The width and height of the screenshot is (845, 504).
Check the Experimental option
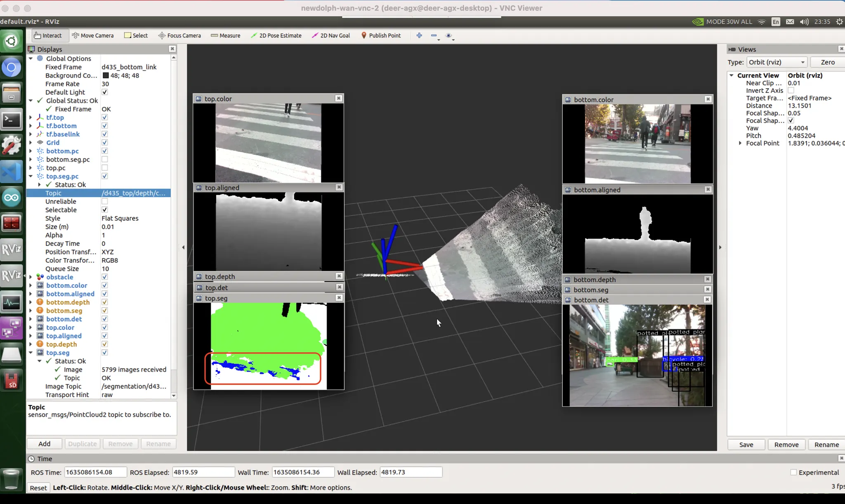pos(793,472)
